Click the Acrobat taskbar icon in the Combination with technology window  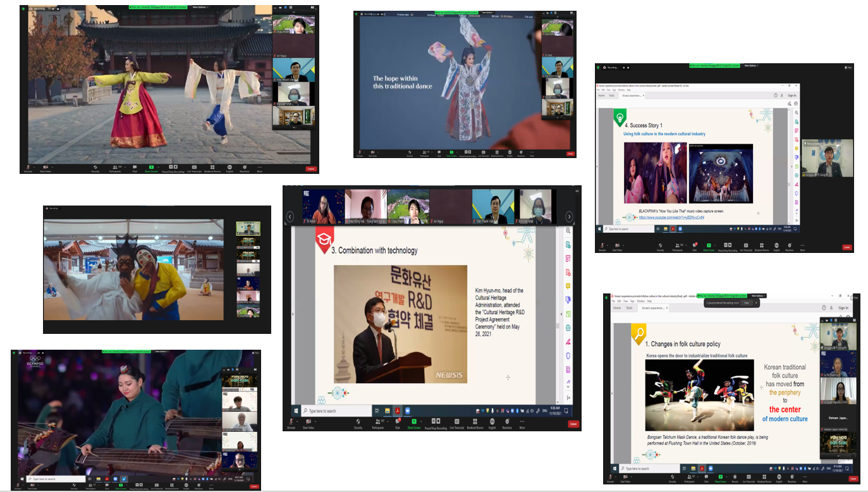(x=397, y=410)
